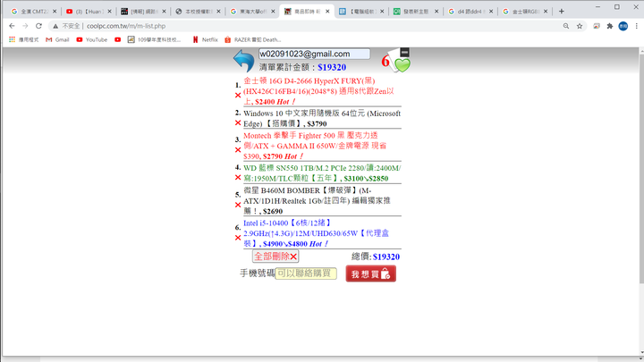Click the red 我想買 buy button

[371, 274]
